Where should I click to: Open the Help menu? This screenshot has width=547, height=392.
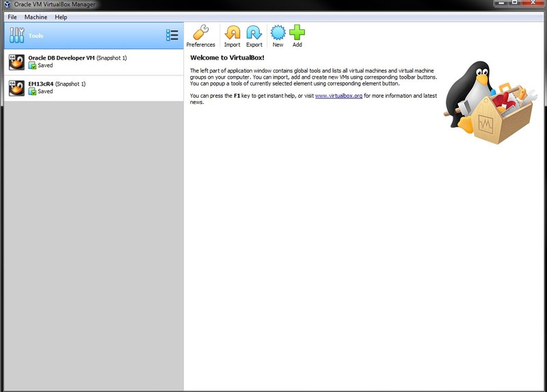pyautogui.click(x=61, y=17)
